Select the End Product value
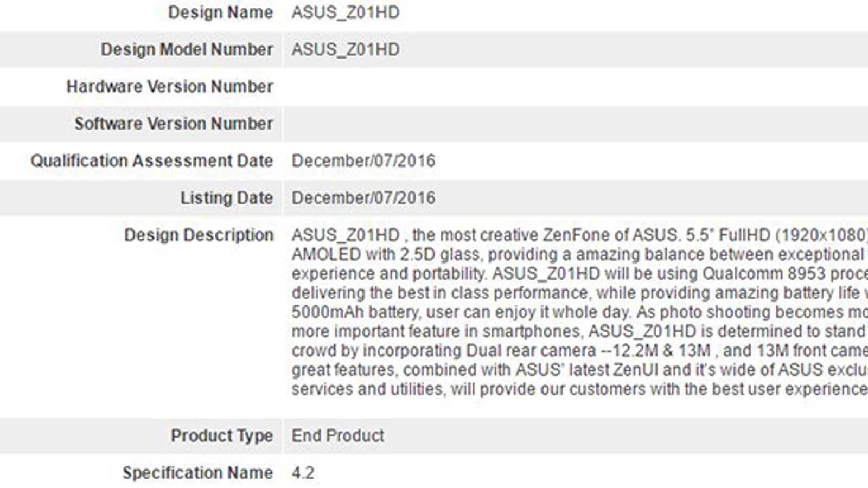The height and width of the screenshot is (488, 868). [338, 435]
